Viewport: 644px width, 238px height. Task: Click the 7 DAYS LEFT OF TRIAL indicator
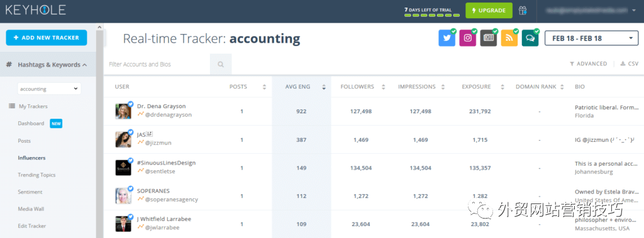(x=432, y=11)
